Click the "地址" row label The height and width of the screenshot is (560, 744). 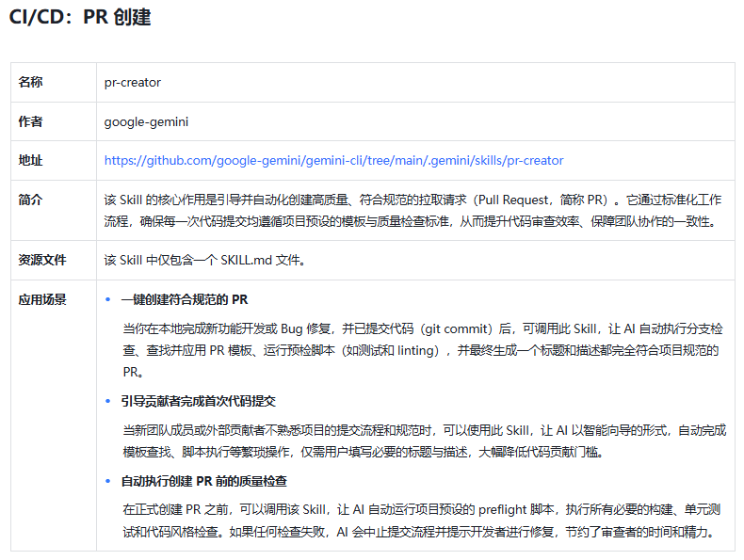point(30,161)
